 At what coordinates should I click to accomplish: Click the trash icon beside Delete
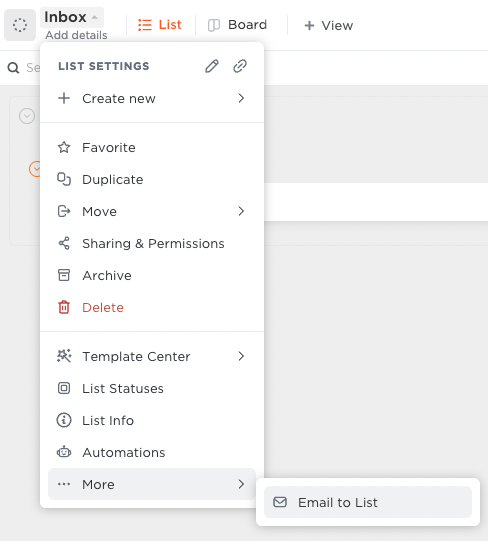(x=64, y=307)
